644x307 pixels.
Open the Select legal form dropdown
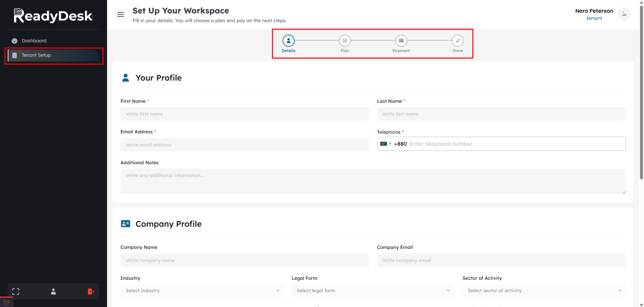(373, 291)
